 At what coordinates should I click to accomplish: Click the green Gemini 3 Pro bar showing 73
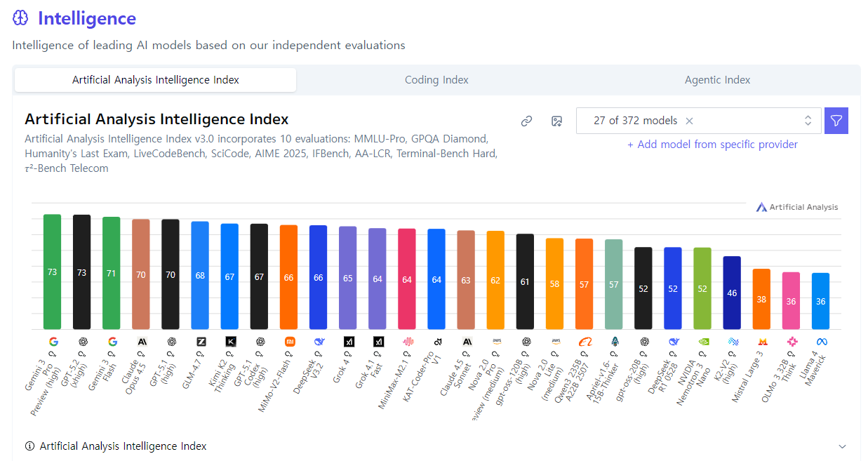pyautogui.click(x=53, y=272)
